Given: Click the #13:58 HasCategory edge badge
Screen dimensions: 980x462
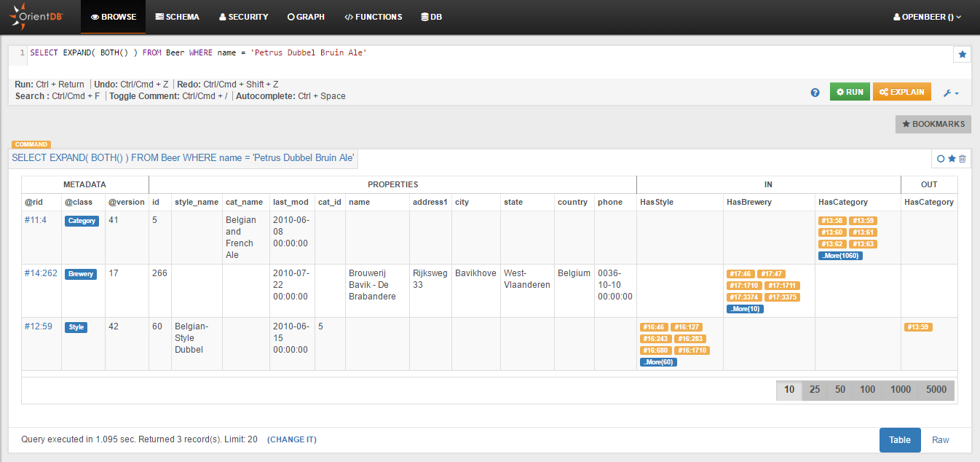Looking at the screenshot, I should click(831, 221).
